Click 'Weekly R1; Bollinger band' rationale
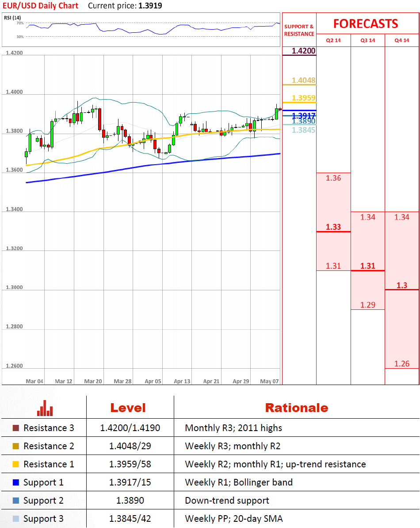The width and height of the screenshot is (420, 528). (x=239, y=482)
